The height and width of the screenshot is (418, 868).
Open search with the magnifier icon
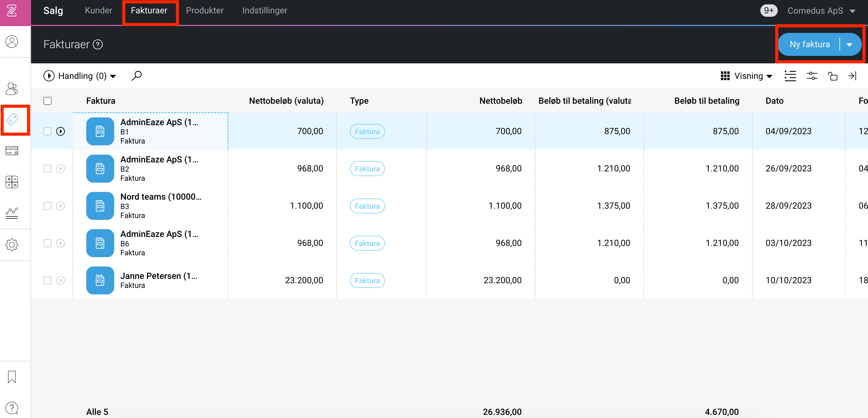point(136,76)
